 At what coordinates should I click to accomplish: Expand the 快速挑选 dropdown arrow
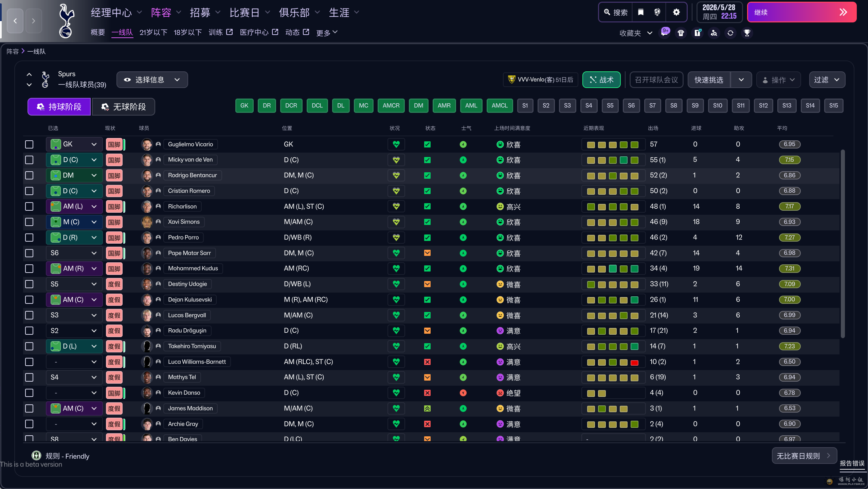tap(742, 80)
